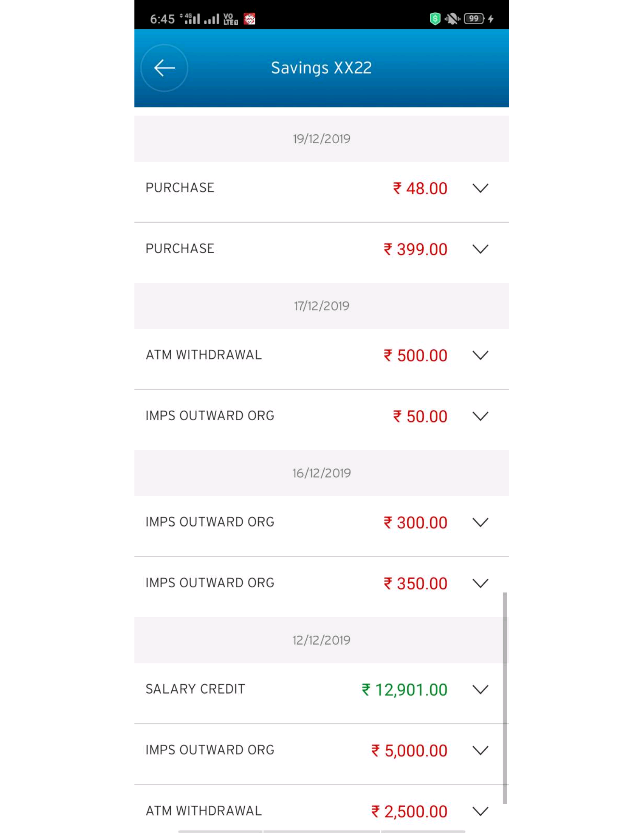Expand the ₹ 300.00 IMPS OUTWARD chevron
Viewport: 644px width, 833px height.
tap(480, 522)
